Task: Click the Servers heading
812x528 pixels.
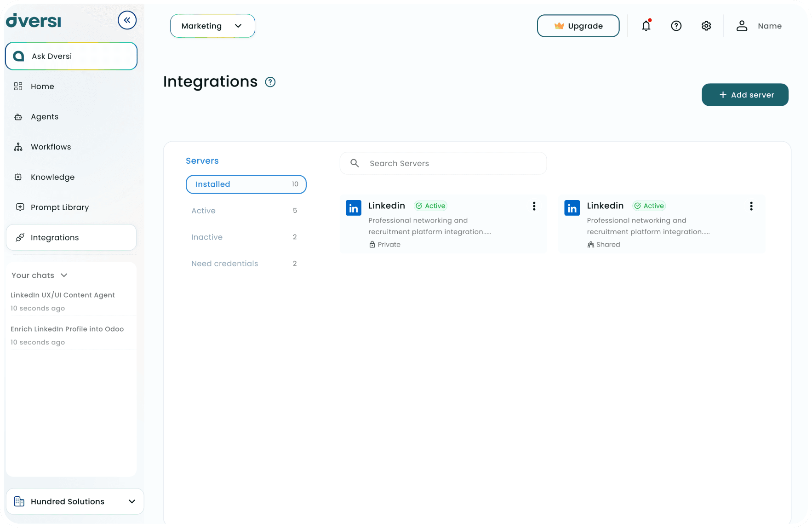Action: pos(202,161)
